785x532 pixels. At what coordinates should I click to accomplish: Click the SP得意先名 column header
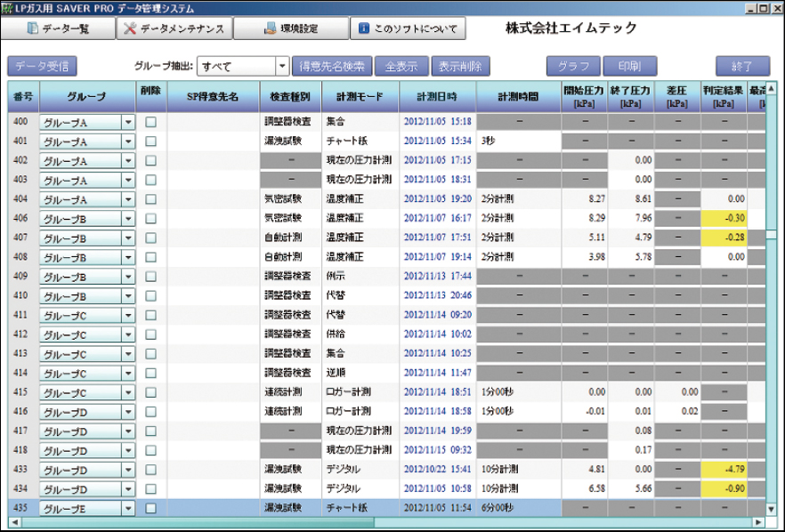(x=214, y=97)
